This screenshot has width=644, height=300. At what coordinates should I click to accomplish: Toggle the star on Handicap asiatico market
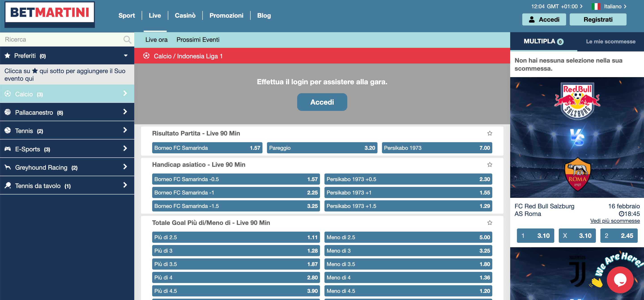pyautogui.click(x=490, y=164)
